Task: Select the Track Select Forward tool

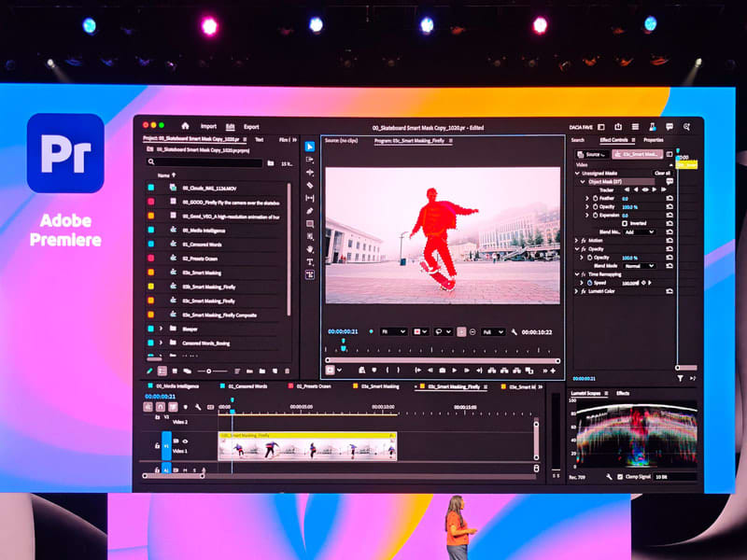Action: [310, 160]
